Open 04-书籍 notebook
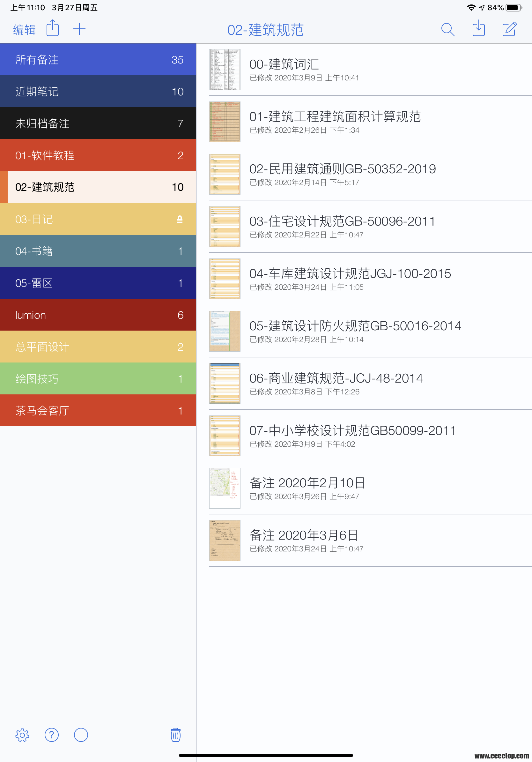Screen dimensions: 532x762 tap(98, 251)
